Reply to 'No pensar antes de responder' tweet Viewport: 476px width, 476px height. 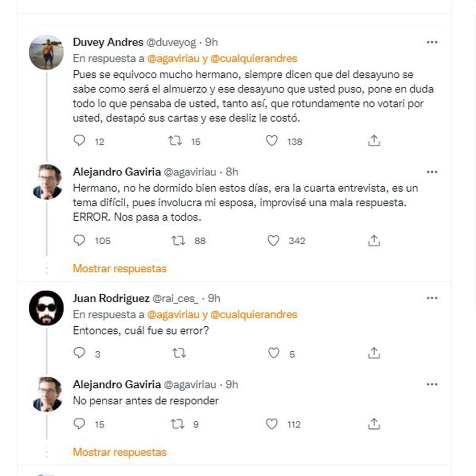[x=79, y=424]
